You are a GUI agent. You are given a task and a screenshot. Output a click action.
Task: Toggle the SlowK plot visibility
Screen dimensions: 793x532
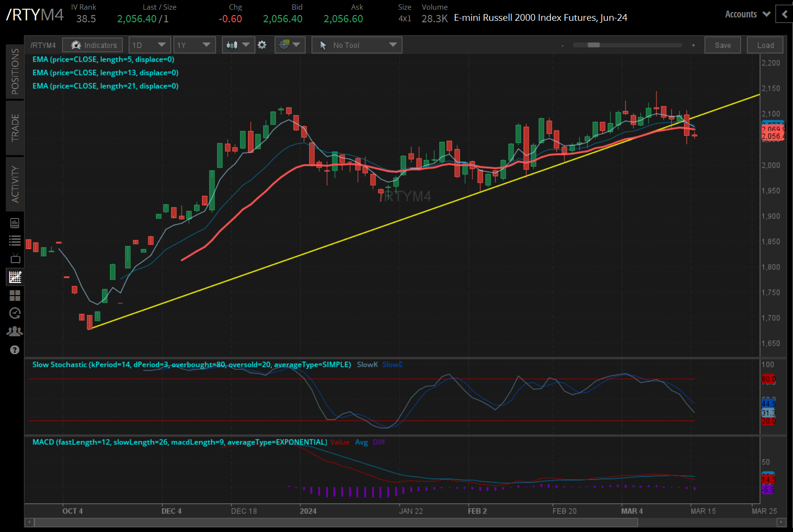coord(367,364)
